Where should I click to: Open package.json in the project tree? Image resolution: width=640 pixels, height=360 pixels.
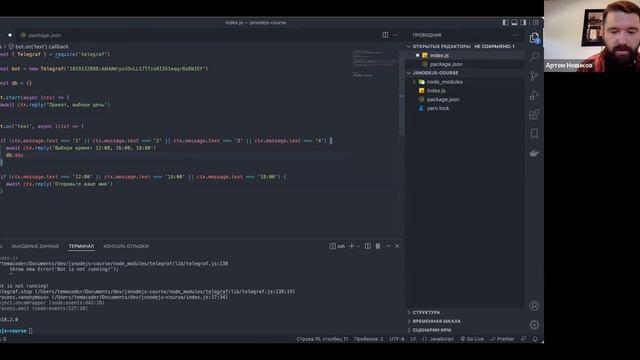tap(442, 100)
